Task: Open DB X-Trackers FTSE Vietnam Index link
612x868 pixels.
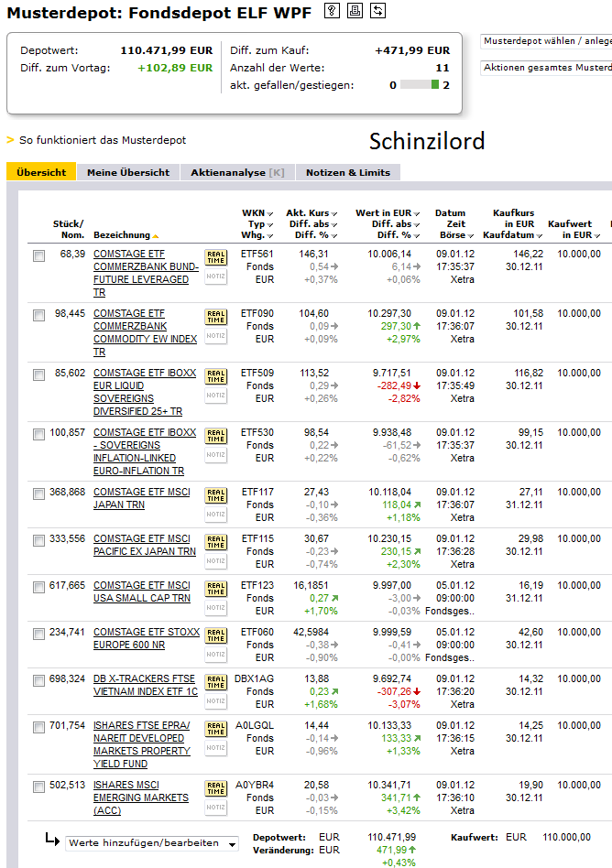Action: (145, 685)
